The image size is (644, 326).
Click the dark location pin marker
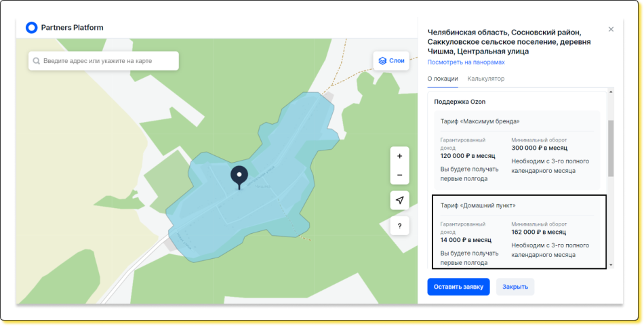[x=239, y=178]
